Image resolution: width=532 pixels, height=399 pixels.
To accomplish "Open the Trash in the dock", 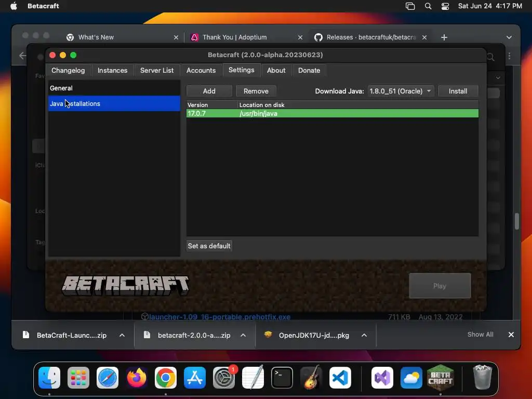I will [482, 378].
